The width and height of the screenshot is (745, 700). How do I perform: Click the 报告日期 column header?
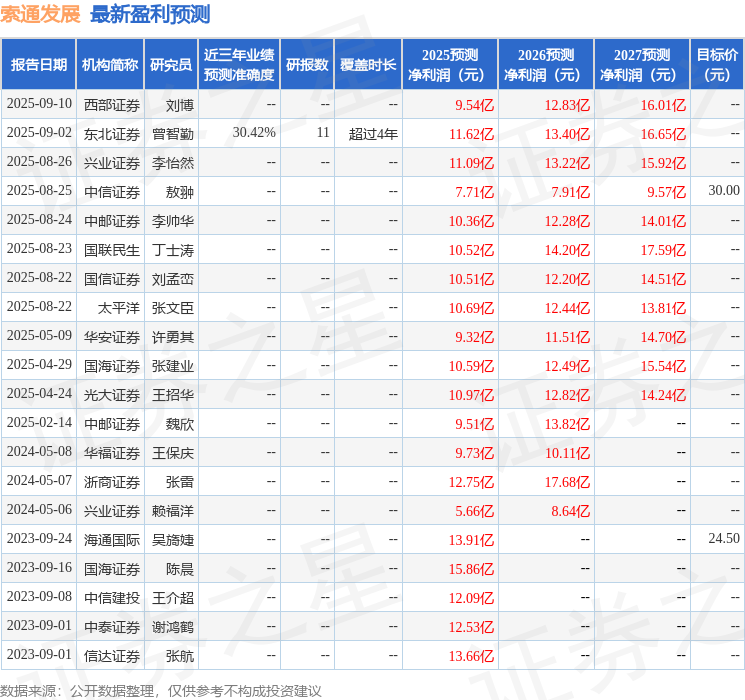click(x=38, y=65)
